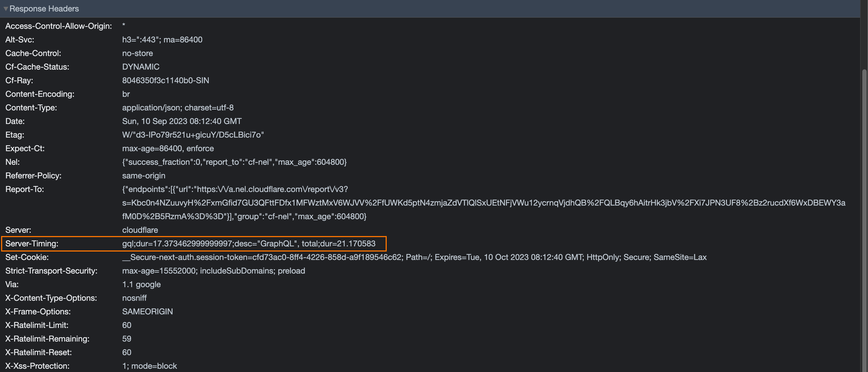
Task: Click the Nel JSON value
Action: (234, 162)
